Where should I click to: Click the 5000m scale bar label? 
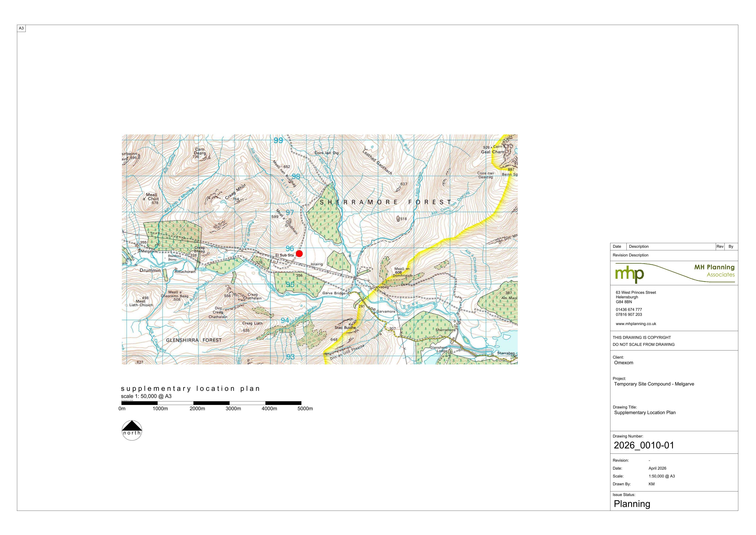tap(305, 409)
